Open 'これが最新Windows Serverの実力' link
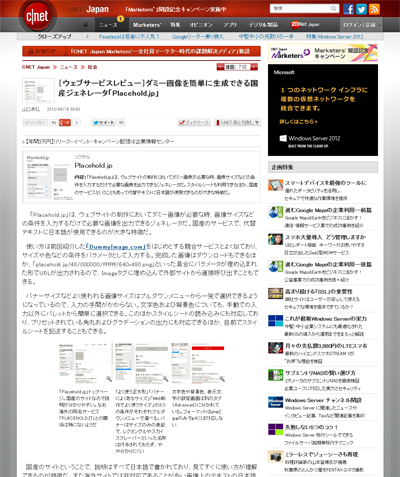 coord(326,319)
